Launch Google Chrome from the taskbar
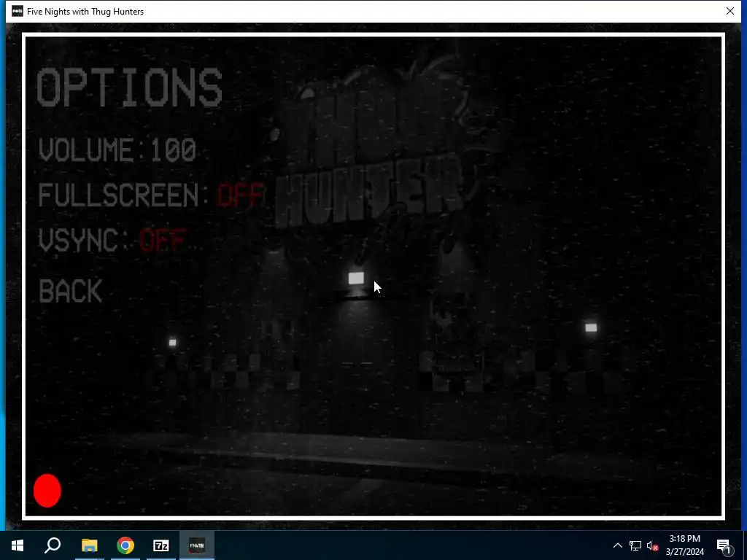The image size is (747, 560). (x=125, y=545)
